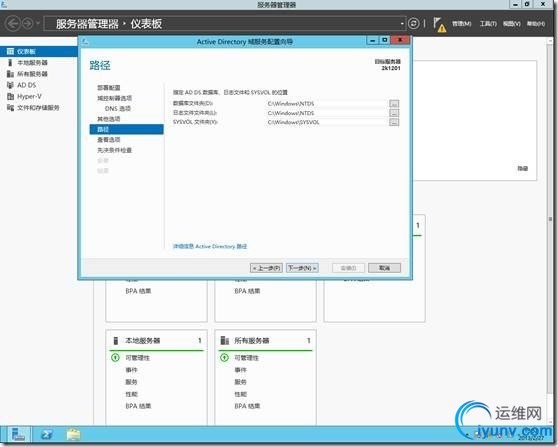This screenshot has height=447, width=558.
Task: Open the Active Directory 路径 details link
Action: (210, 246)
